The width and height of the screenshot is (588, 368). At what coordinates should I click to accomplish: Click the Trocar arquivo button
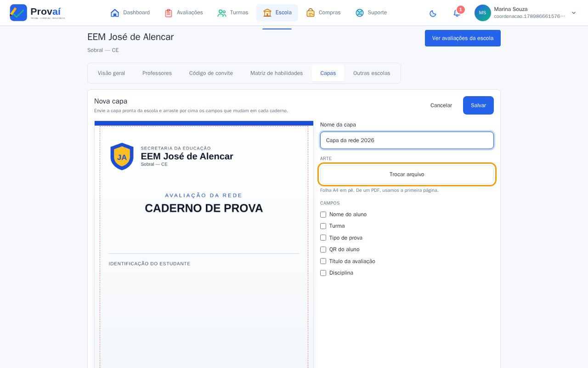pyautogui.click(x=407, y=174)
